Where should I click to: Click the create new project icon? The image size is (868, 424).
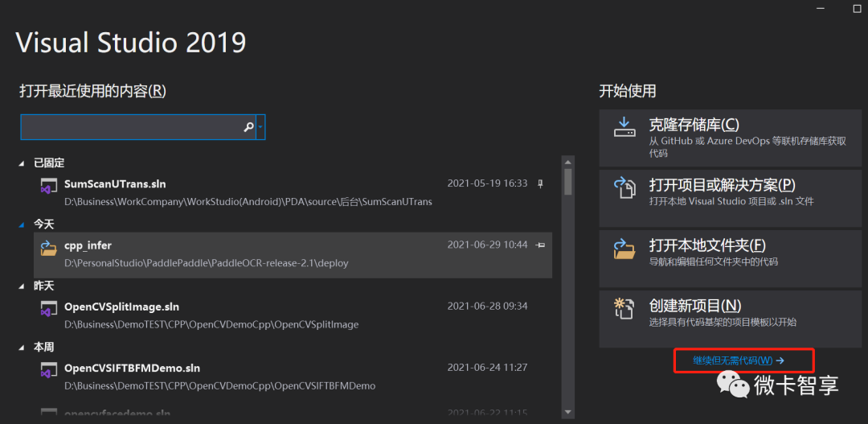coord(625,309)
